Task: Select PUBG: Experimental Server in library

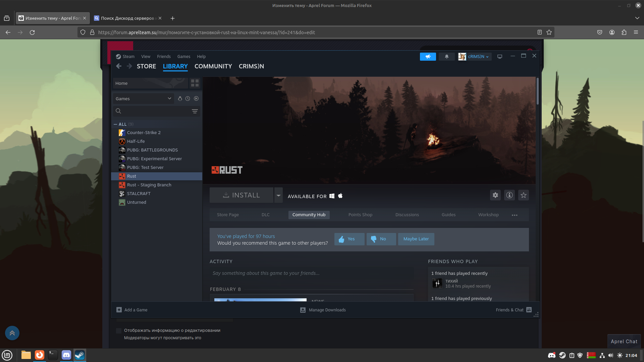Action: [157, 159]
